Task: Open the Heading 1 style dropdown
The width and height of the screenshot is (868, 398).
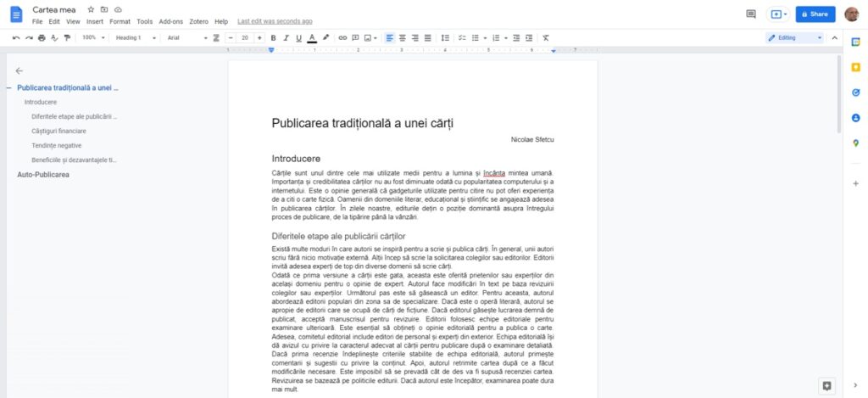Action: click(x=136, y=37)
